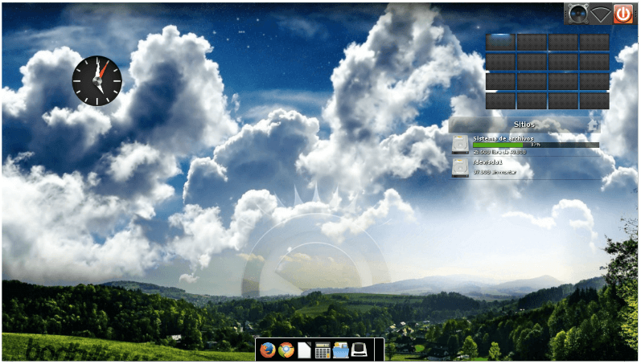The width and height of the screenshot is (641, 364).
Task: Select the bottom-right workspace in pager
Action: [594, 100]
